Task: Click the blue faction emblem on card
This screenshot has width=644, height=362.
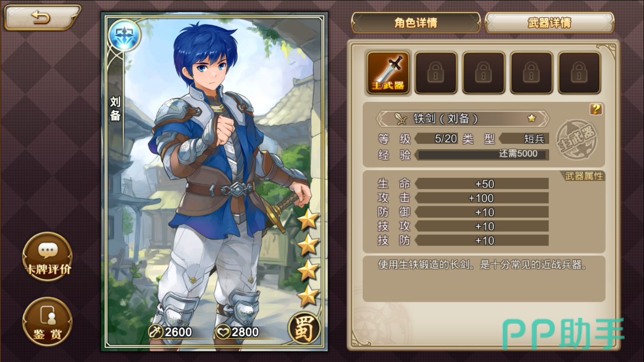Action: [124, 36]
